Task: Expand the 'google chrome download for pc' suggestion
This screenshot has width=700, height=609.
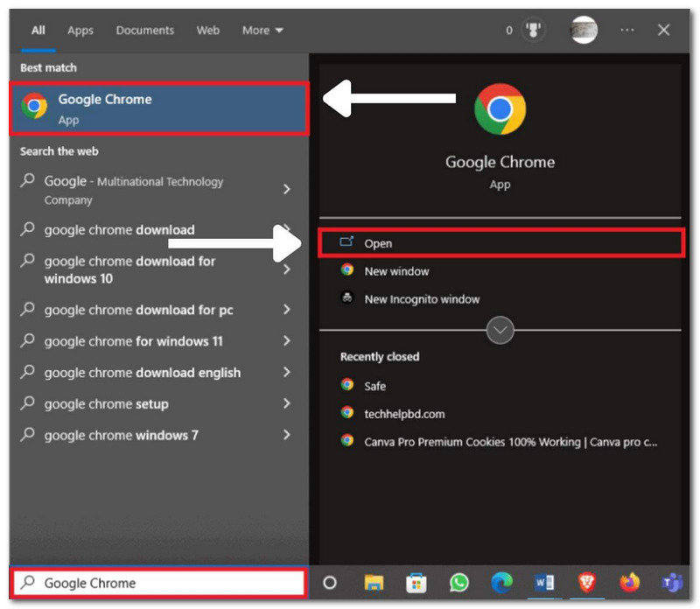Action: 287,310
